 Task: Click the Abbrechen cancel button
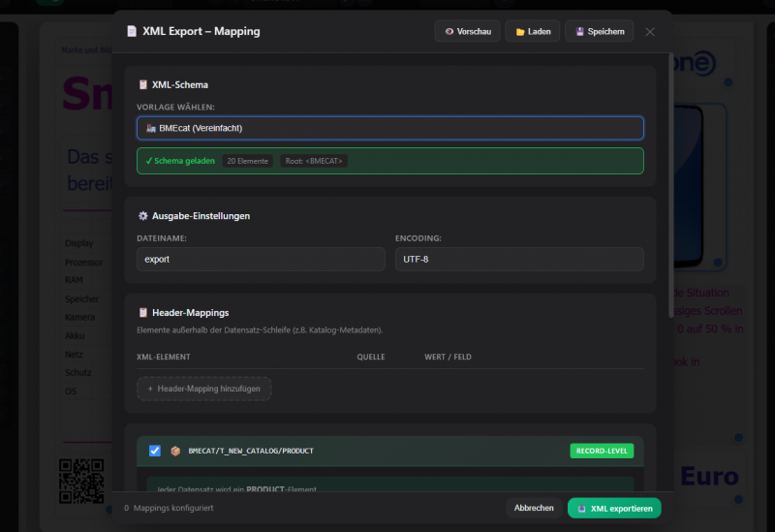pyautogui.click(x=534, y=508)
